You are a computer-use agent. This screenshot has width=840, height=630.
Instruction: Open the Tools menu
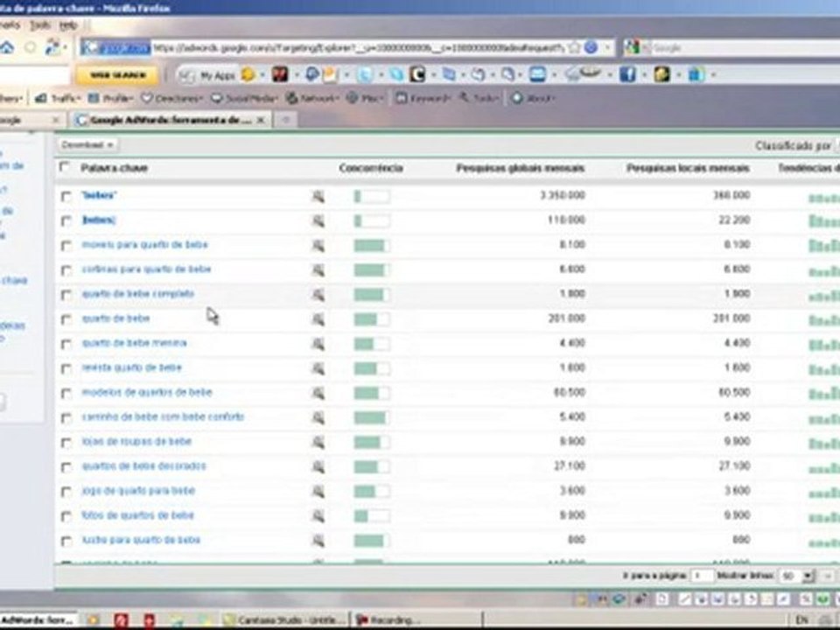39,25
